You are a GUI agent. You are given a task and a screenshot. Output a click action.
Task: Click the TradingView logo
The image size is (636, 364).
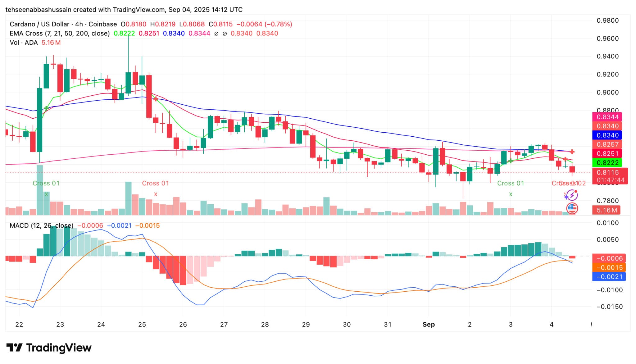[49, 348]
